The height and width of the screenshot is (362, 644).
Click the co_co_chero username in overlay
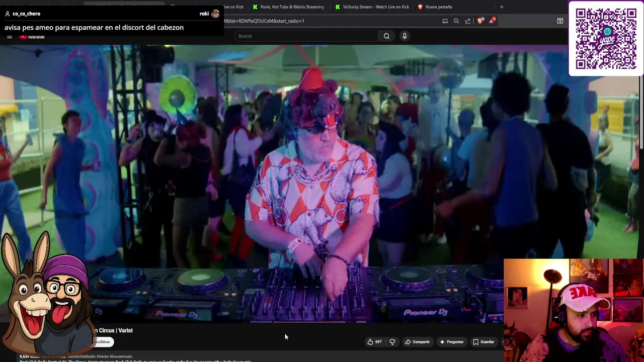tap(26, 14)
